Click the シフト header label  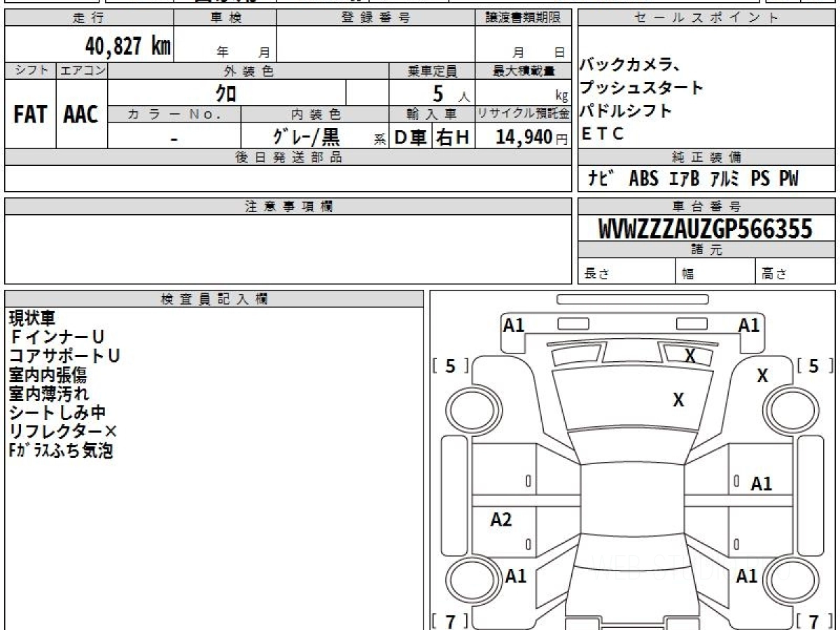(31, 71)
